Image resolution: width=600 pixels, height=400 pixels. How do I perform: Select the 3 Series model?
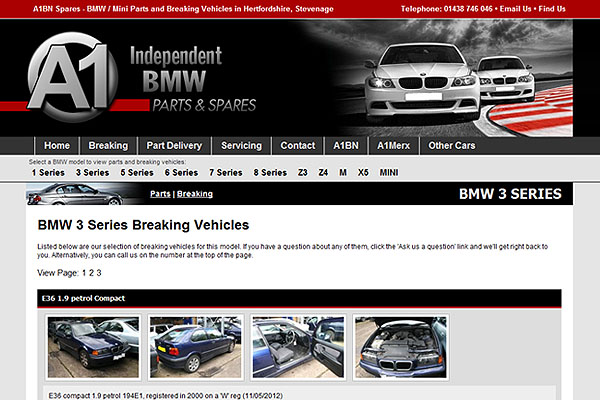[x=93, y=173]
